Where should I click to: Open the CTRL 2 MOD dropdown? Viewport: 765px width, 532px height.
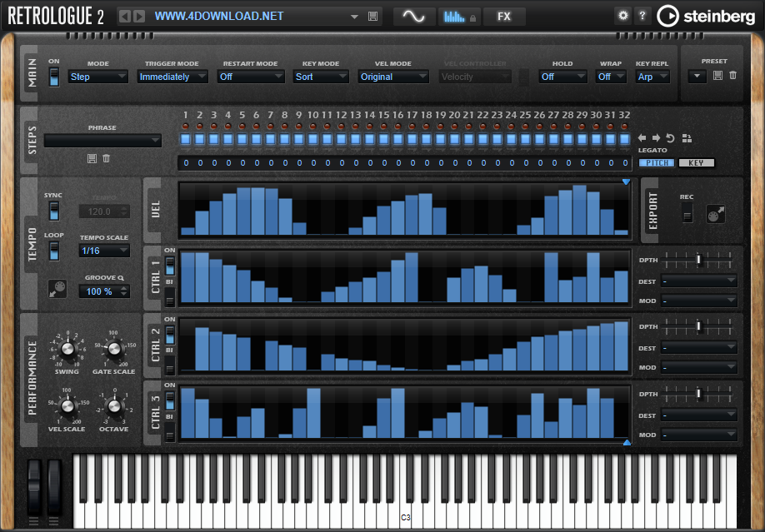tap(698, 367)
